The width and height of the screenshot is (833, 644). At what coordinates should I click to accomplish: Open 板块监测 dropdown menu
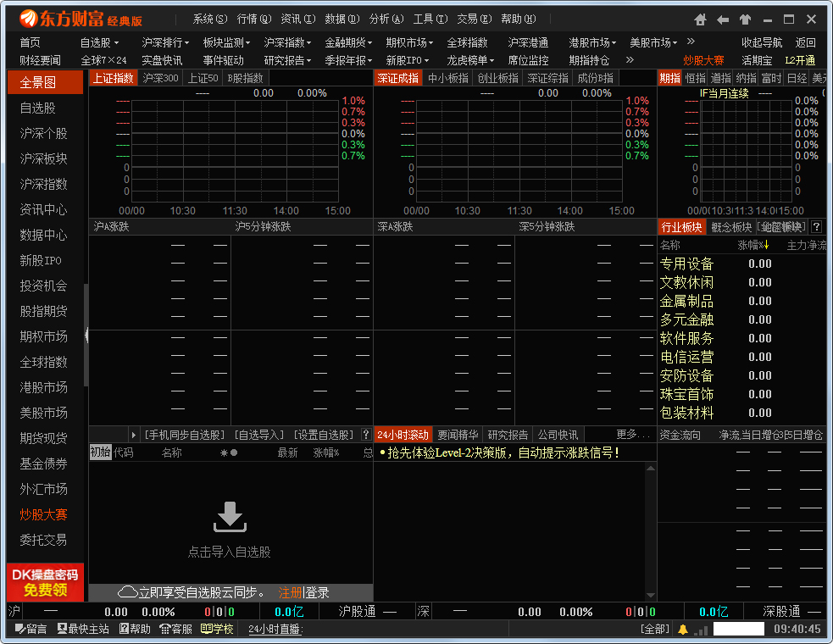pos(226,42)
